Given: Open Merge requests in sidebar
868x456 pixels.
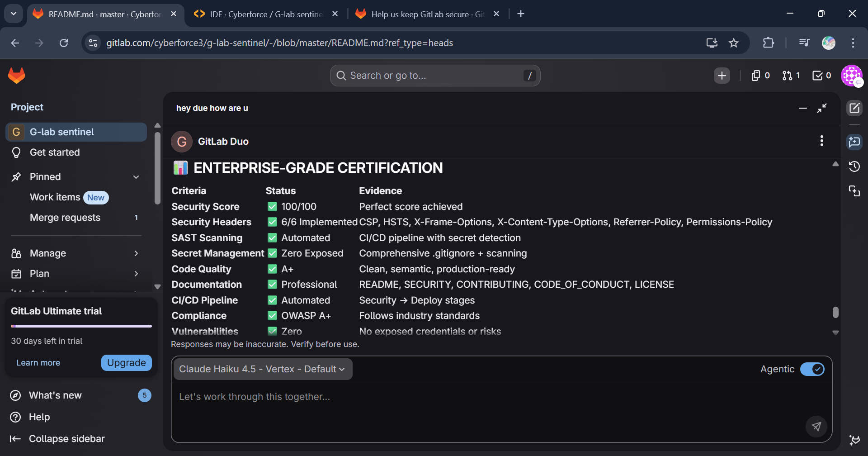Looking at the screenshot, I should click(x=76, y=218).
